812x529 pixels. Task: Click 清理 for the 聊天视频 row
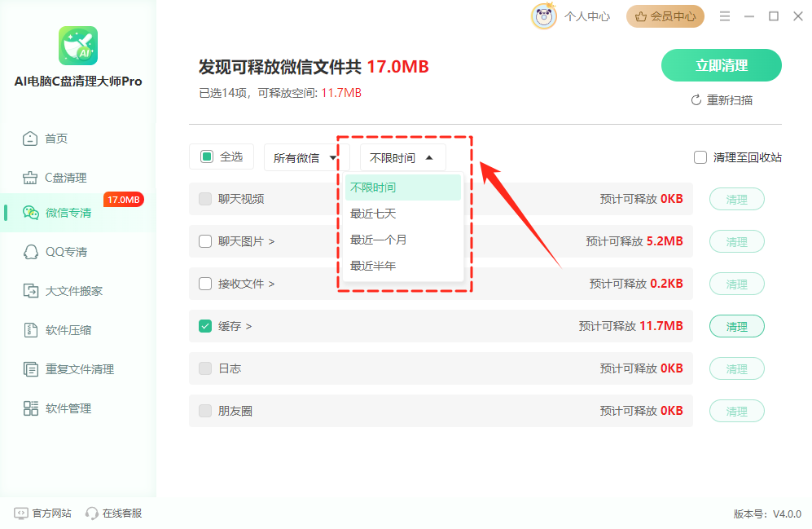pos(737,200)
